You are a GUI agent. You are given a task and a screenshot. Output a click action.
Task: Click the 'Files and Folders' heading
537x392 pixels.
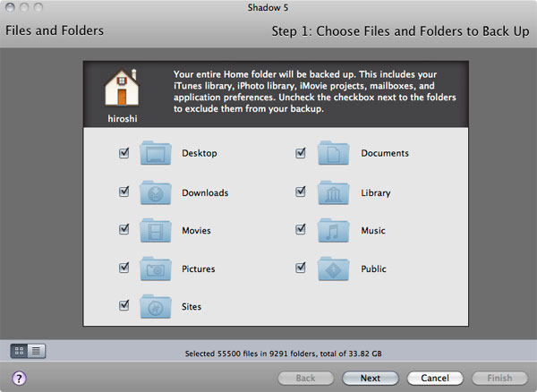(55, 30)
